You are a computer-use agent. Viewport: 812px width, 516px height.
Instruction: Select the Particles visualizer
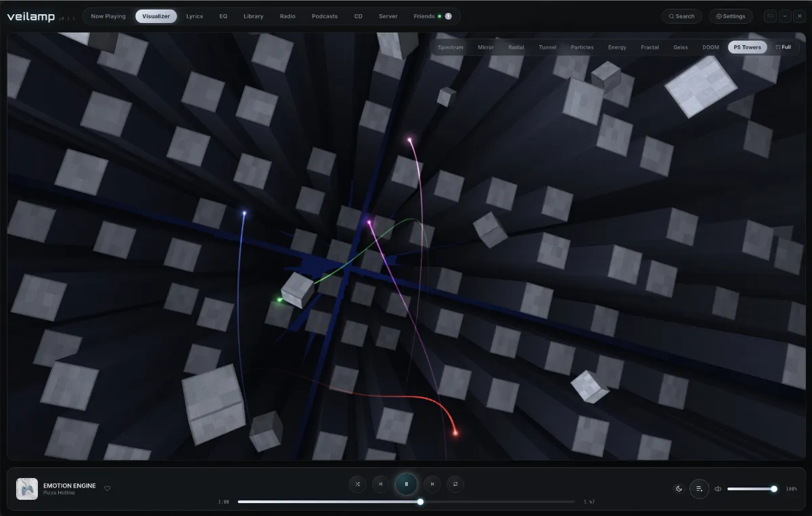click(583, 47)
